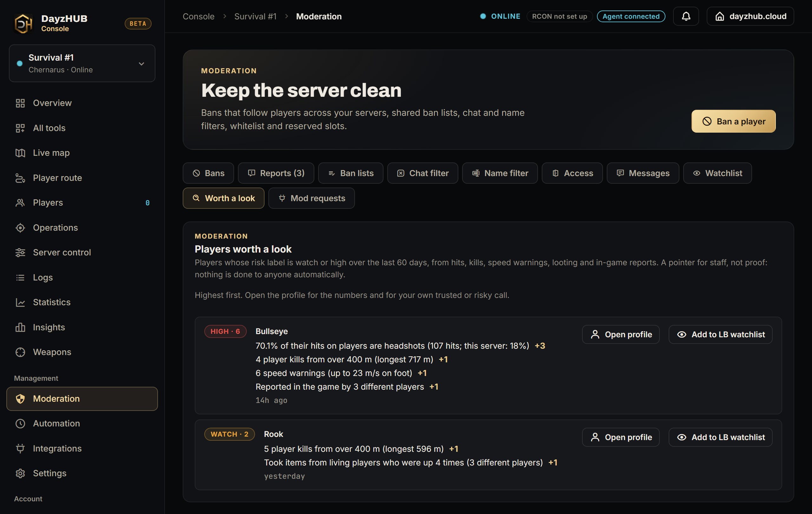Open the Mod requests tab
Image resolution: width=812 pixels, height=514 pixels.
311,198
